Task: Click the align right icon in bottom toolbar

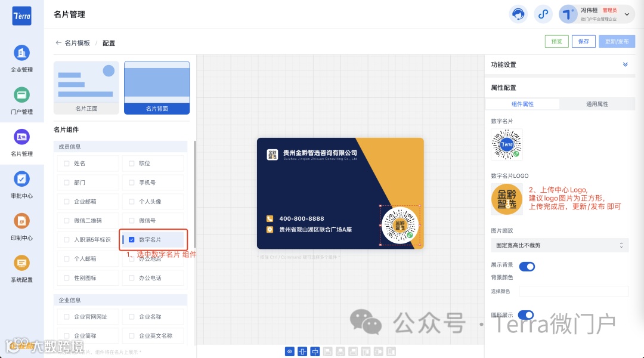Action: point(353,351)
